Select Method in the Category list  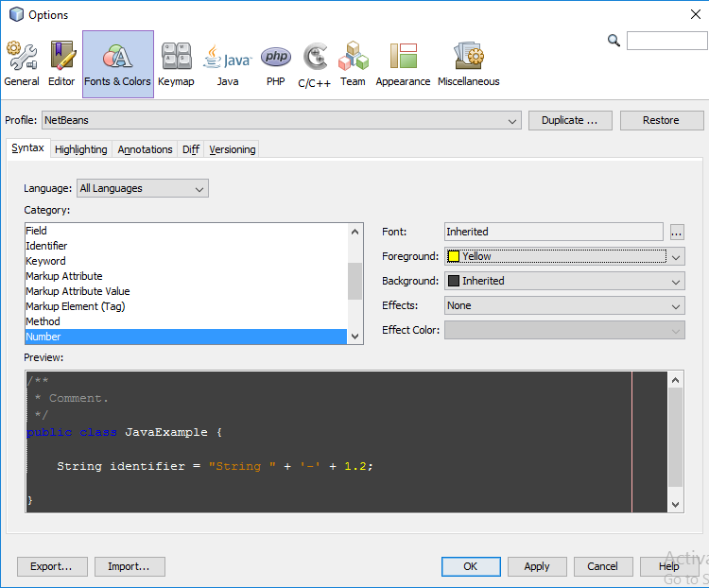coord(186,321)
